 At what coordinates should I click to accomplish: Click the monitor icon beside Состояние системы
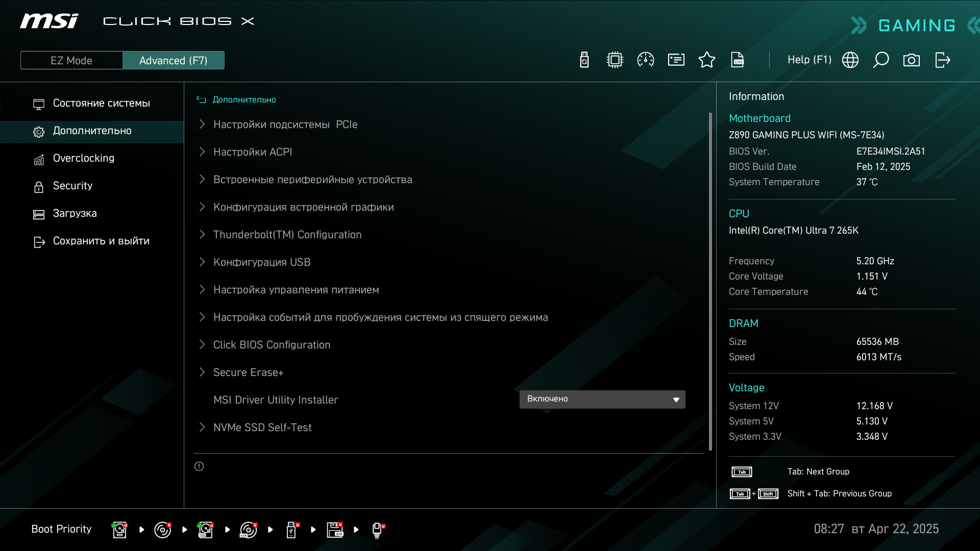tap(39, 104)
